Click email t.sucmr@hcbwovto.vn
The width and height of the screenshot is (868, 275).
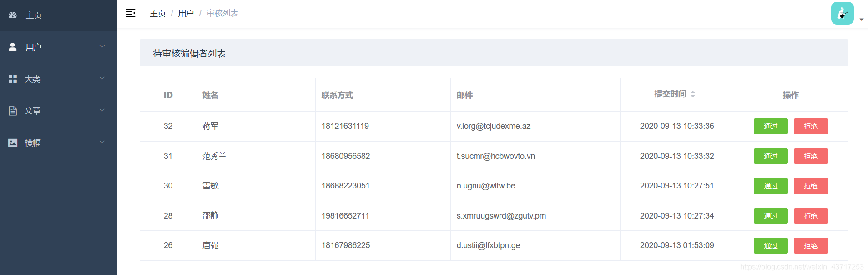[x=496, y=156]
